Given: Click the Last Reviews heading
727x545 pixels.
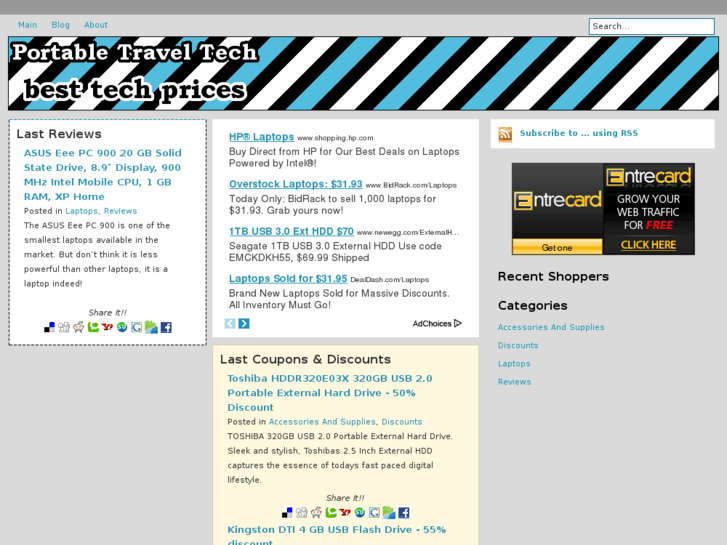Looking at the screenshot, I should (x=59, y=134).
